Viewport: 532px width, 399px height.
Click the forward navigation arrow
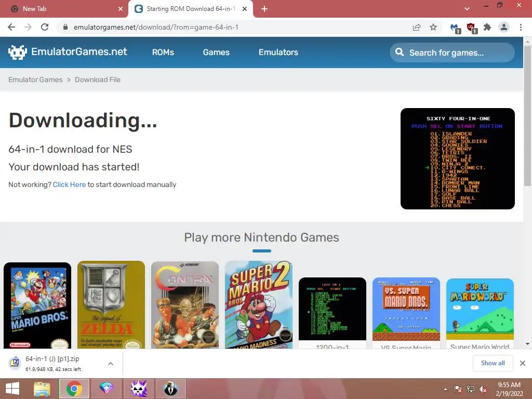[28, 27]
